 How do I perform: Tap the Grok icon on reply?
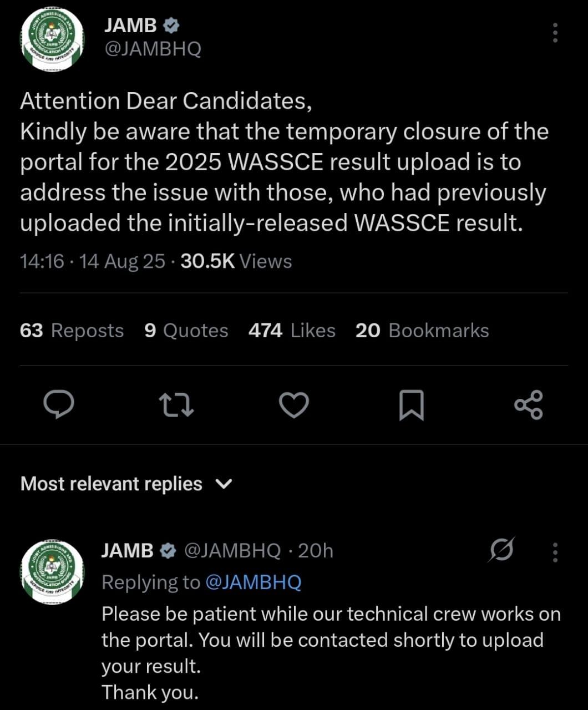[x=503, y=550]
